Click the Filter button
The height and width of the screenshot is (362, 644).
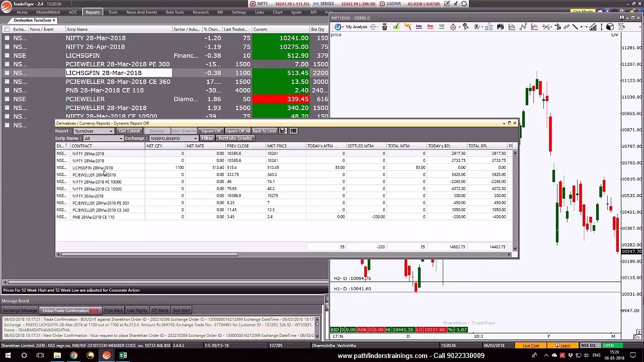207,138
